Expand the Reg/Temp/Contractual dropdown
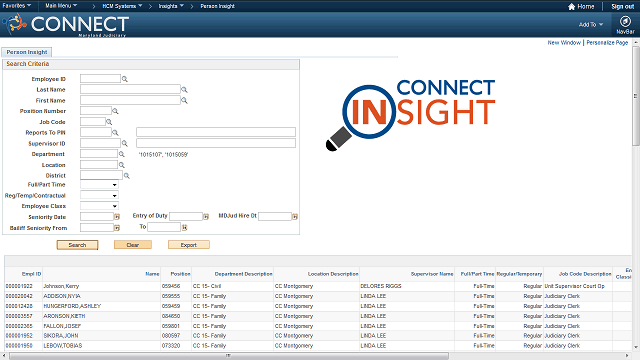This screenshot has width=640, height=360. click(114, 196)
